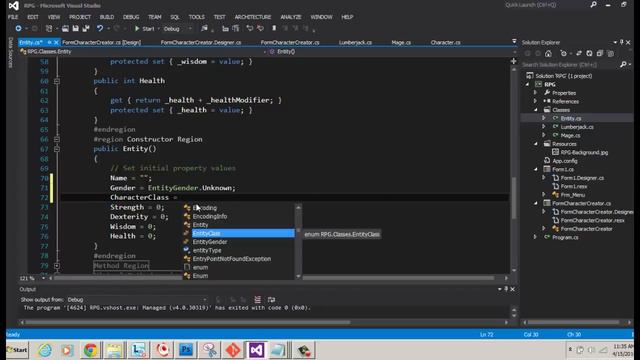The image size is (640, 360).
Task: Click the Save All toolbar icon
Action: point(86,29)
